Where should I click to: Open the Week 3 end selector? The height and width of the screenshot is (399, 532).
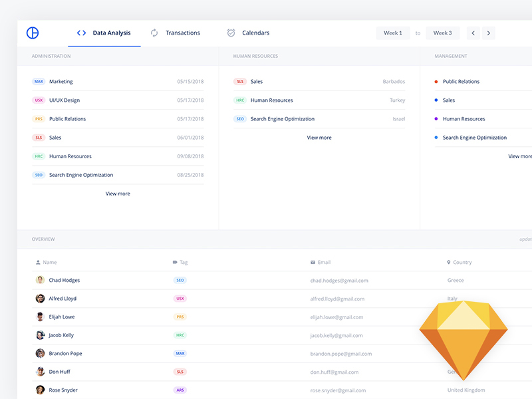(x=442, y=33)
